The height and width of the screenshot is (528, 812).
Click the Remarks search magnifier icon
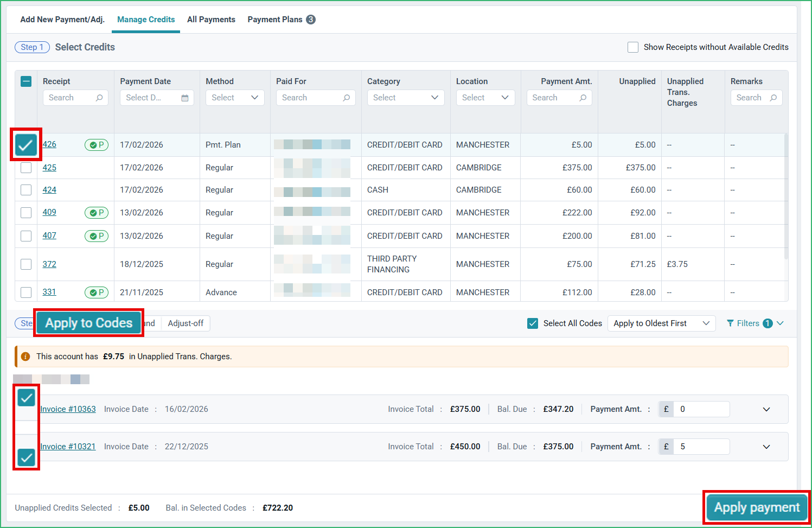click(773, 98)
